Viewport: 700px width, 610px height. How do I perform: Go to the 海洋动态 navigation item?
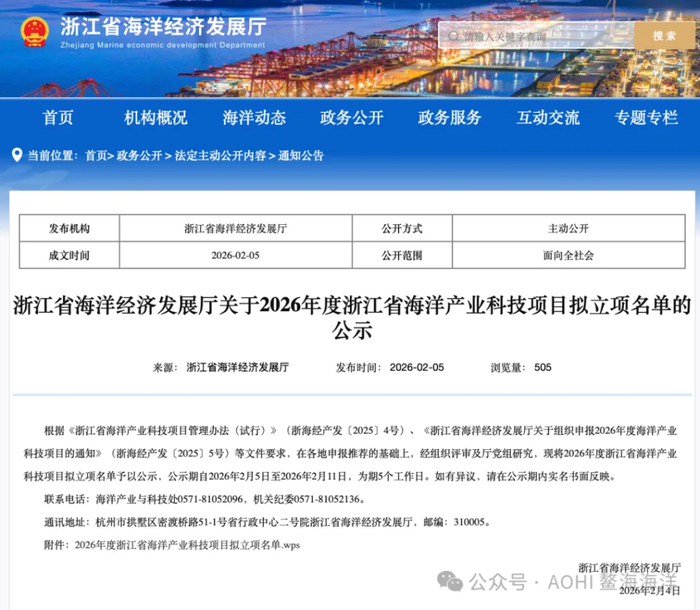[x=254, y=118]
